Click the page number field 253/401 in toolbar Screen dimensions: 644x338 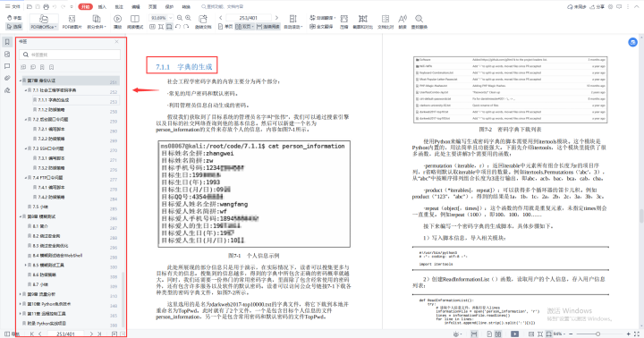(249, 18)
